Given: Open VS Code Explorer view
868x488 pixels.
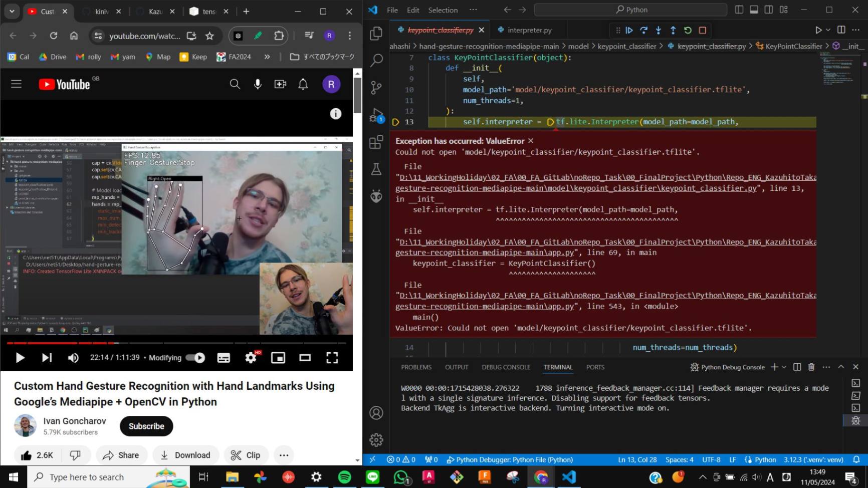Looking at the screenshot, I should pyautogui.click(x=376, y=33).
